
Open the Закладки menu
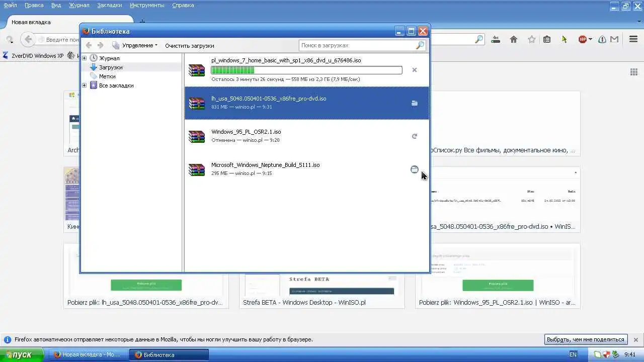point(110,5)
